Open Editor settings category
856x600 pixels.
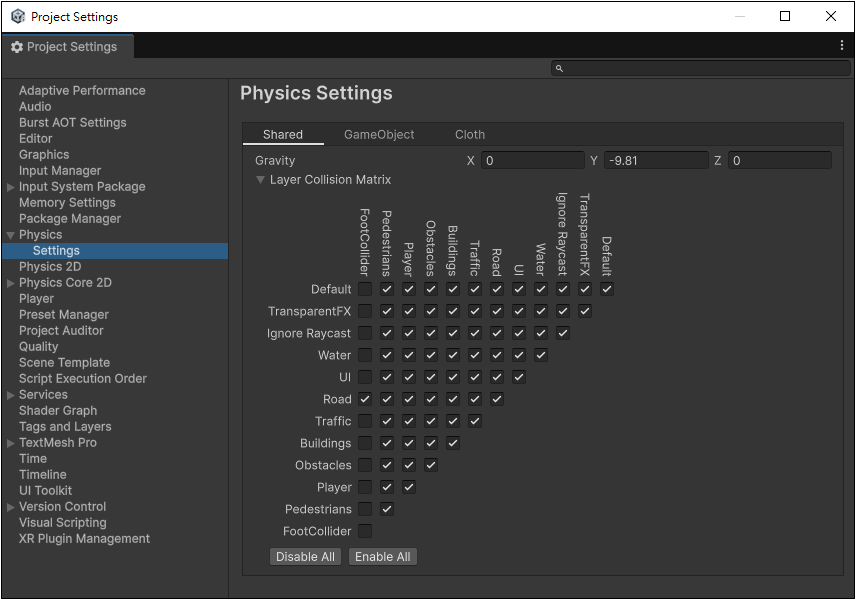click(35, 139)
